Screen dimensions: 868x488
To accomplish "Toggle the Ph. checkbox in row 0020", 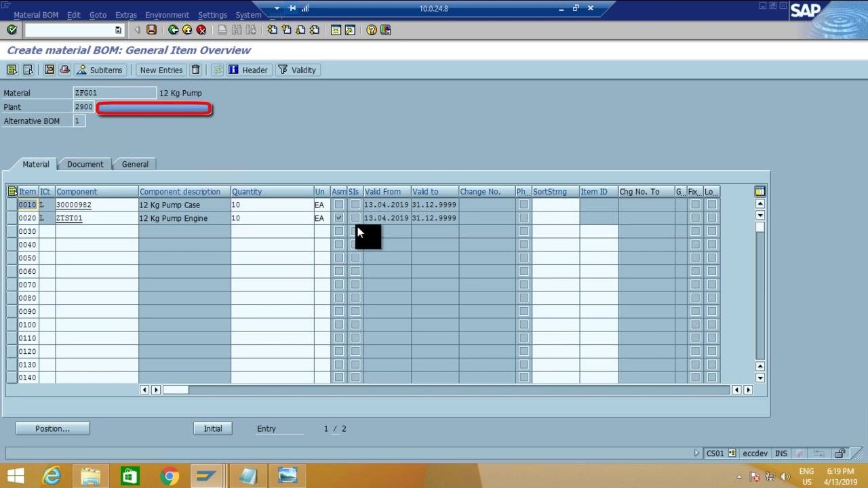I will 523,218.
